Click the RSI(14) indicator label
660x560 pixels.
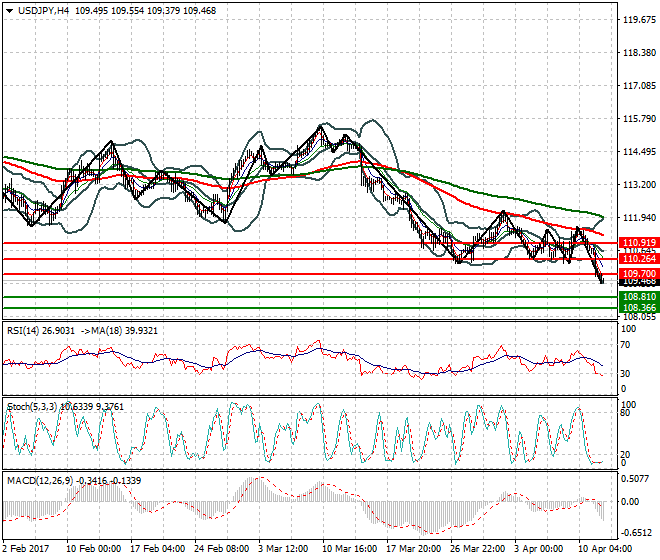point(26,329)
